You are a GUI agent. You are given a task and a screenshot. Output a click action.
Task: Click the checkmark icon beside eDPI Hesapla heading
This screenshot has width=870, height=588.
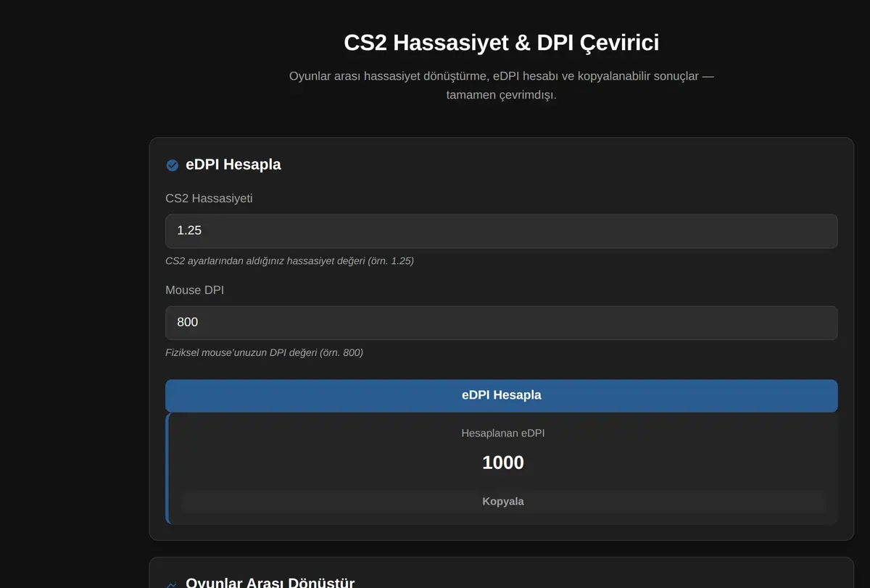click(x=173, y=165)
